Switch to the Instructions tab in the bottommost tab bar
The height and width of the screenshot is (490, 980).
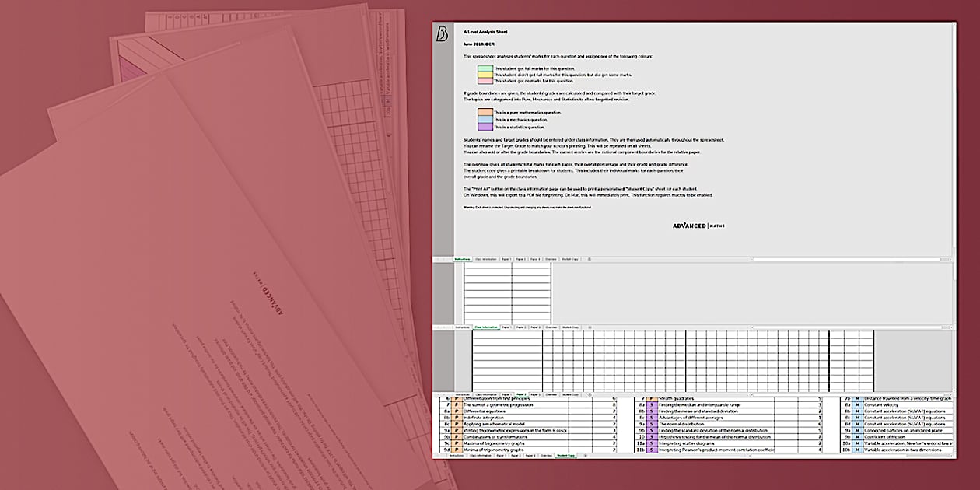tap(458, 455)
